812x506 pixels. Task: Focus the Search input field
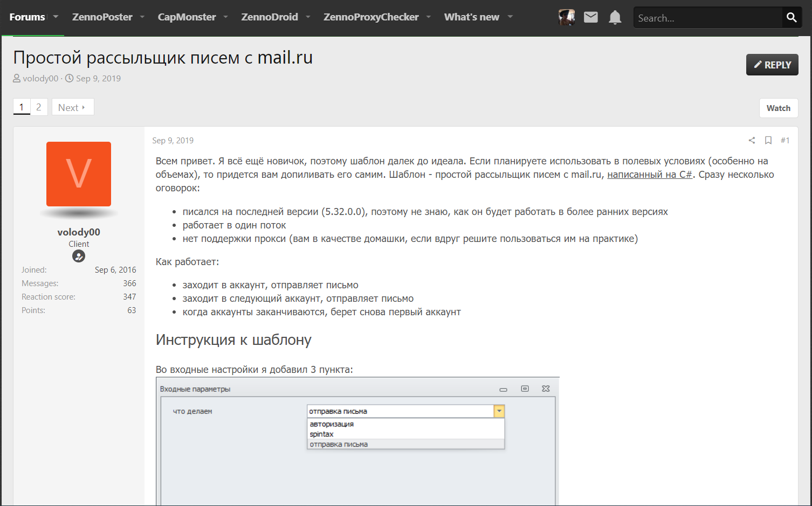pos(707,18)
